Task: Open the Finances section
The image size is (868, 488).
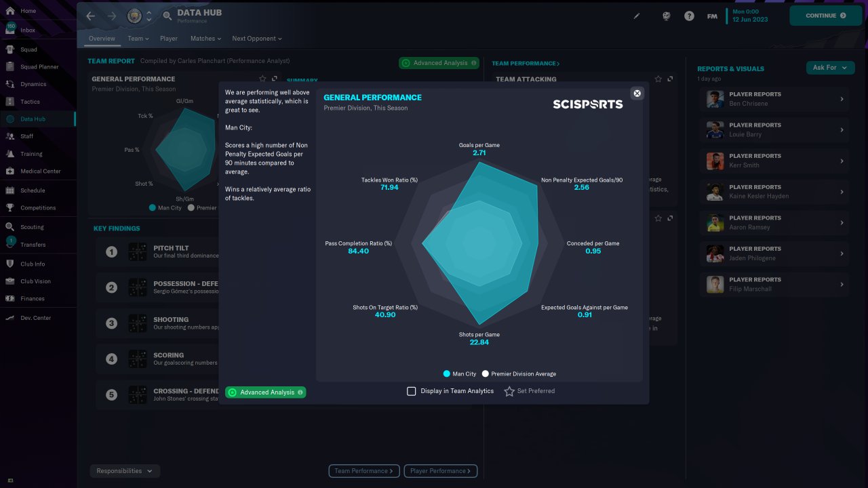Action: [38, 299]
